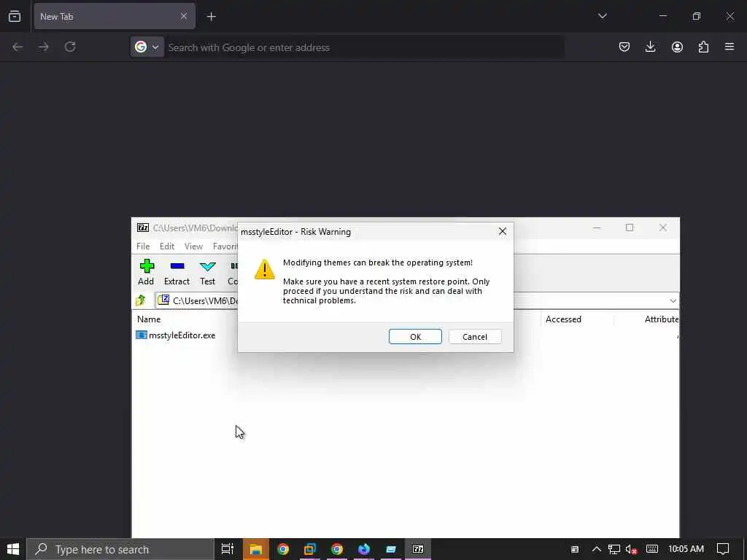Select msstyleEditor.exe in the file list

click(x=182, y=335)
